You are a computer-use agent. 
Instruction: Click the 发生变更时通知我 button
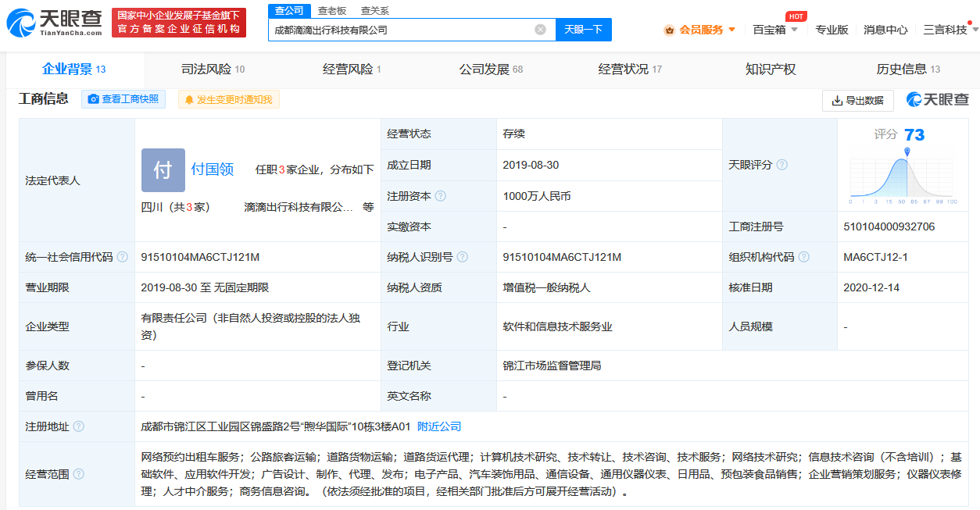pos(229,100)
